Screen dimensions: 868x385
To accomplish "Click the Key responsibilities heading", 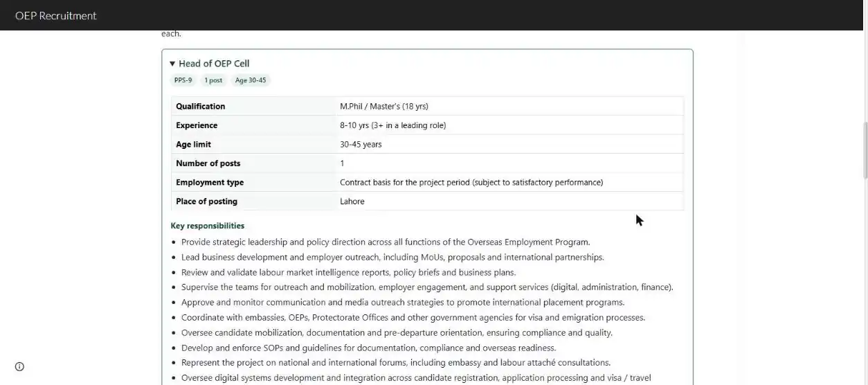I will 208,226.
